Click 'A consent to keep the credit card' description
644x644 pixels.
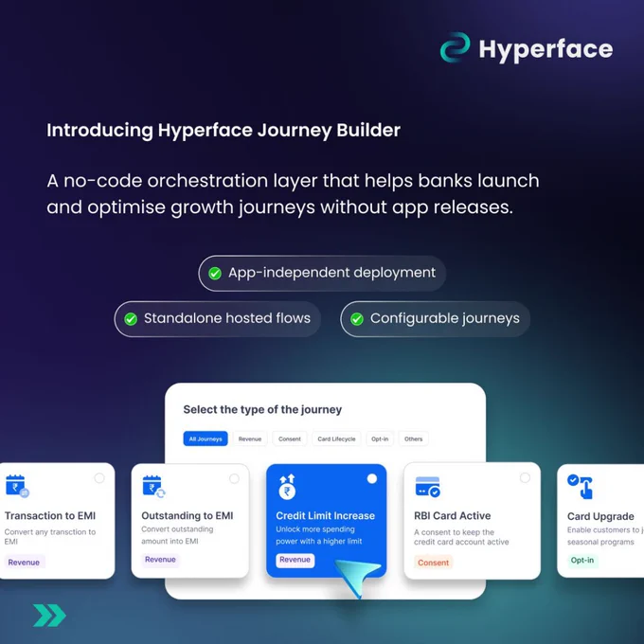coord(461,537)
